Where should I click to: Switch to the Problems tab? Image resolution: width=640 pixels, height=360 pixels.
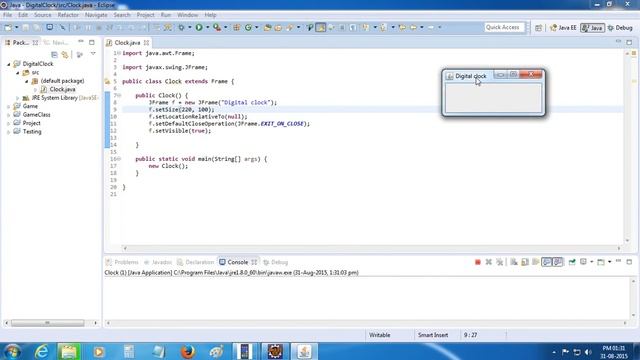(x=122, y=262)
